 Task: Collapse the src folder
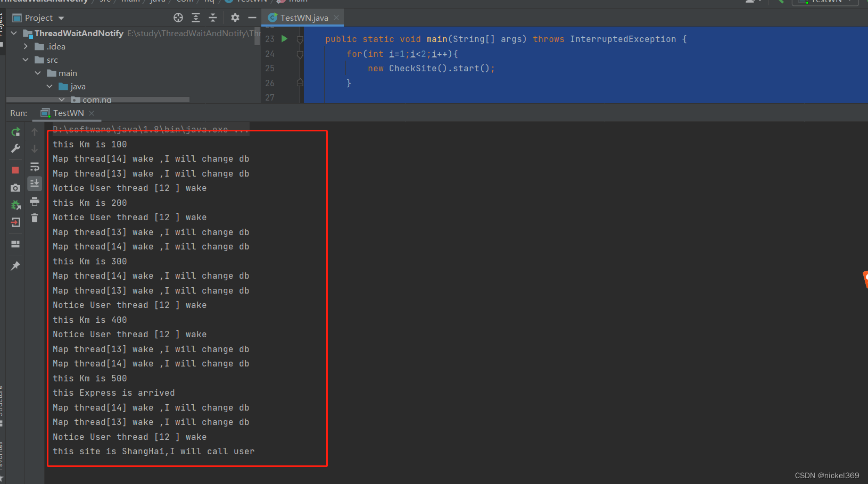(x=26, y=60)
